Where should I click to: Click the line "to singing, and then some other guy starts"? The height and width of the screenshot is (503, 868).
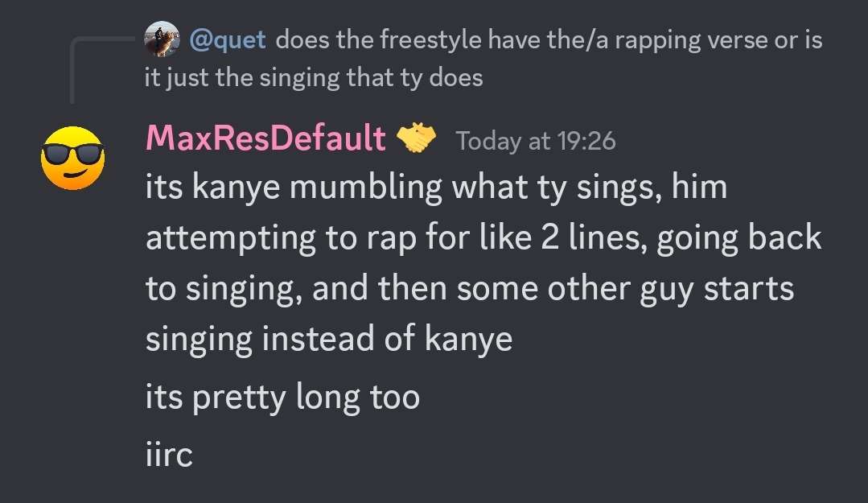(x=470, y=289)
